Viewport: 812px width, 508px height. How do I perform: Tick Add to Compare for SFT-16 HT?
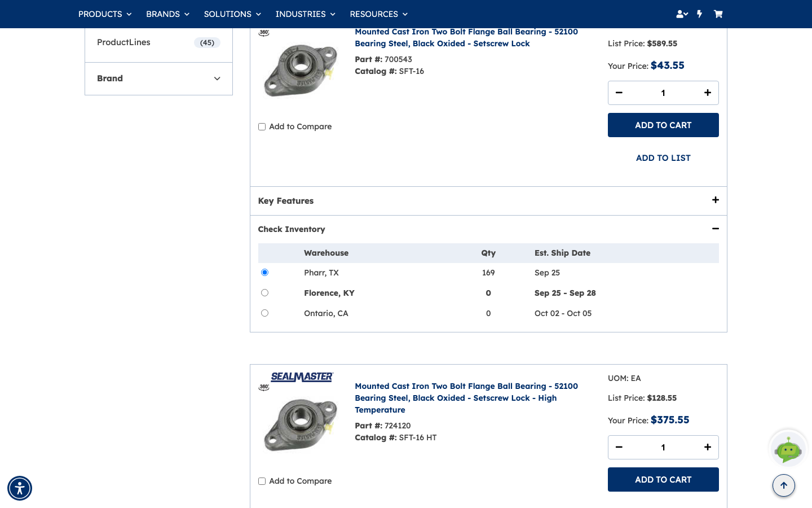tap(262, 481)
